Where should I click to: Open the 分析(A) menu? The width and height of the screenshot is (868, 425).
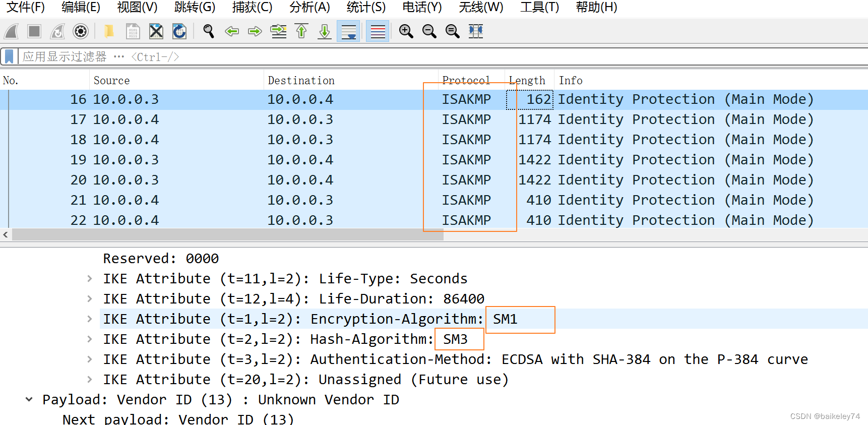point(309,8)
